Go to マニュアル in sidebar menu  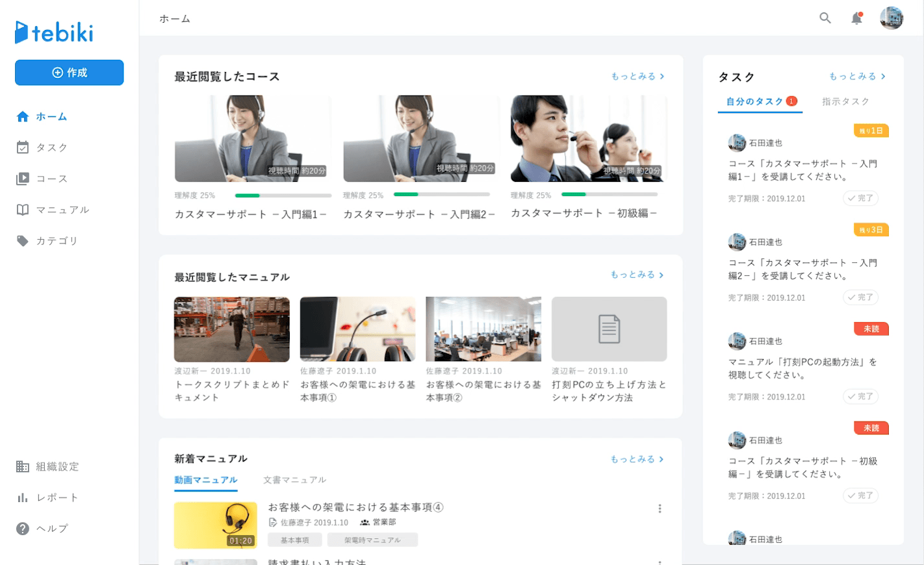(x=62, y=210)
